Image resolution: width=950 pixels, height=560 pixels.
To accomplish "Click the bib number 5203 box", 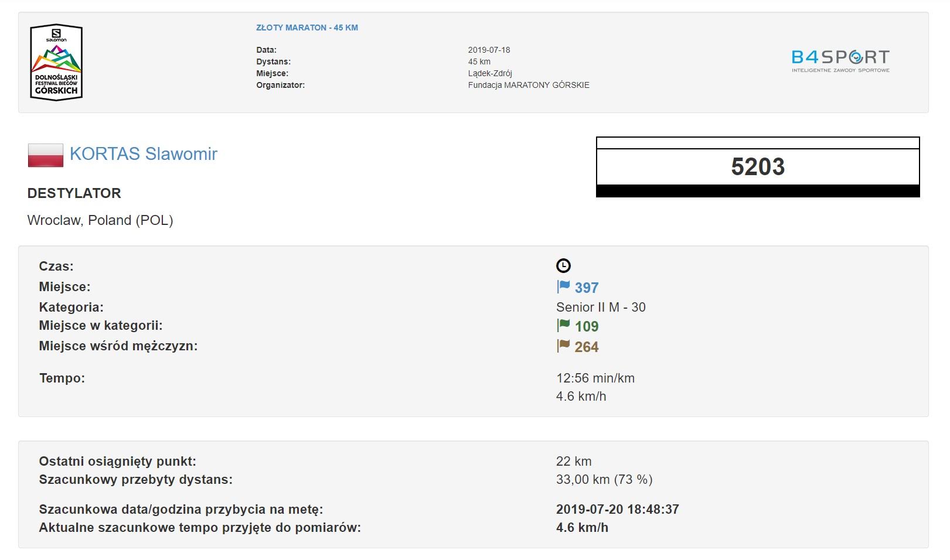I will (758, 167).
